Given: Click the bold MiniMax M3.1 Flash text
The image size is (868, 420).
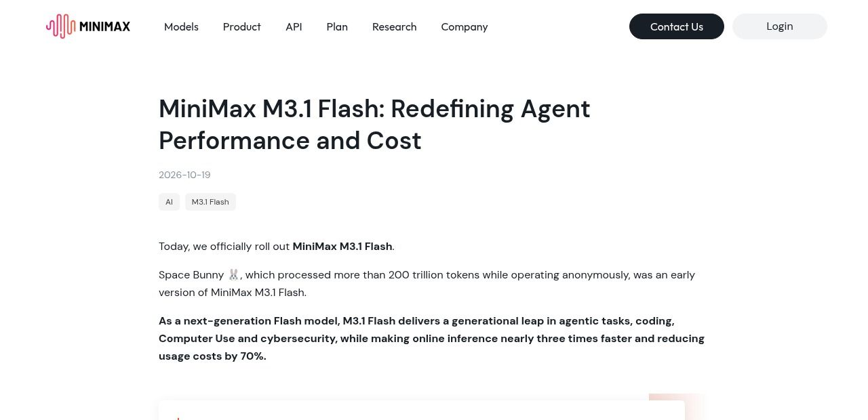Looking at the screenshot, I should (x=342, y=247).
